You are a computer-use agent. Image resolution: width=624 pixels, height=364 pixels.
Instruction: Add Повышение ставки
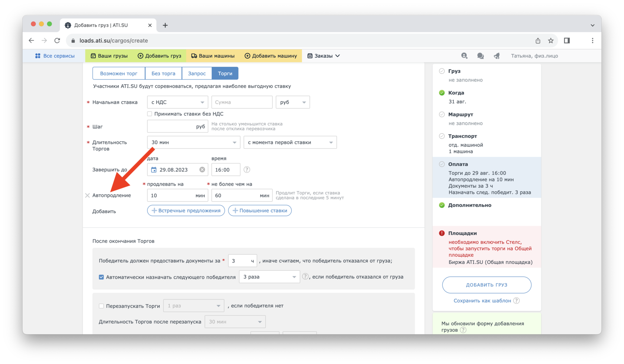[260, 211]
